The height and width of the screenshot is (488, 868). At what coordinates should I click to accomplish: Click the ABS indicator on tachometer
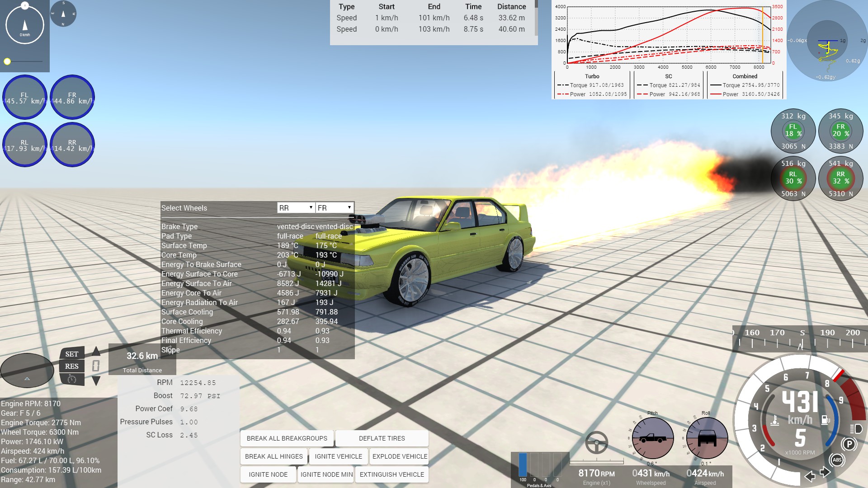click(x=837, y=460)
